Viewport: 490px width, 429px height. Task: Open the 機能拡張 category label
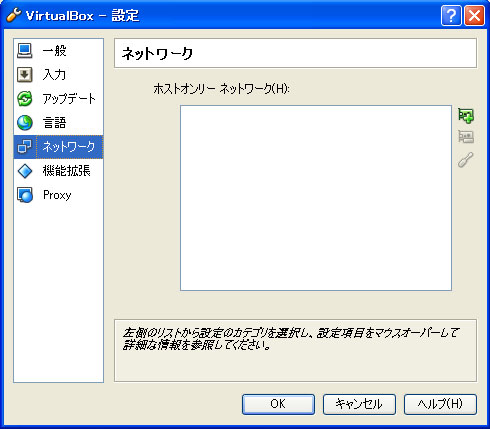click(x=66, y=171)
